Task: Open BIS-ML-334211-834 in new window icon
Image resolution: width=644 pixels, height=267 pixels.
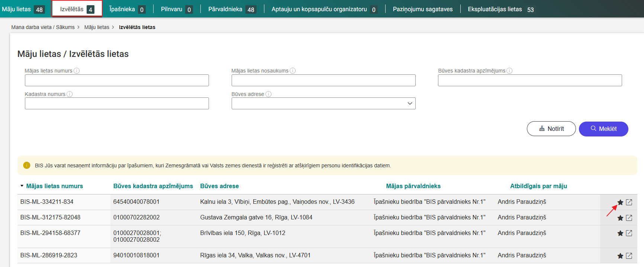Action: (629, 202)
